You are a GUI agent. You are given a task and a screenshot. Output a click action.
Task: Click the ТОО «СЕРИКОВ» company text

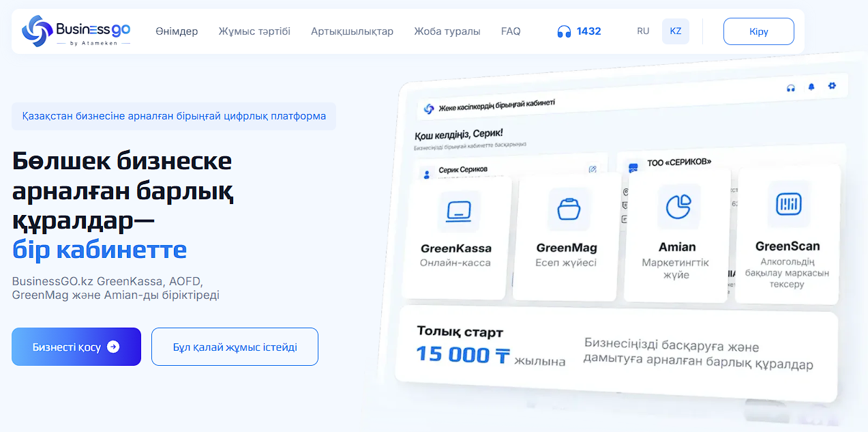click(678, 162)
